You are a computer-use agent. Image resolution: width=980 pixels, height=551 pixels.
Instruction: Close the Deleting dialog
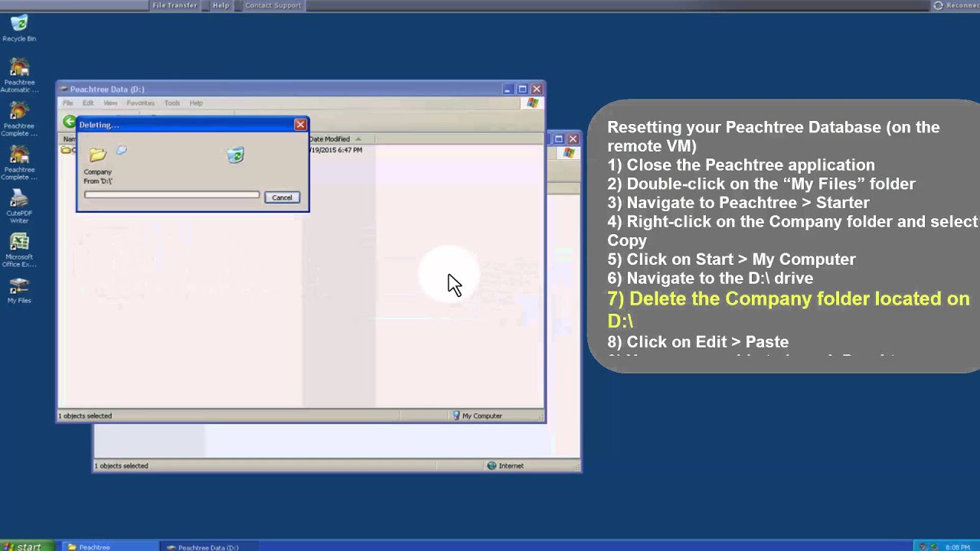click(300, 125)
